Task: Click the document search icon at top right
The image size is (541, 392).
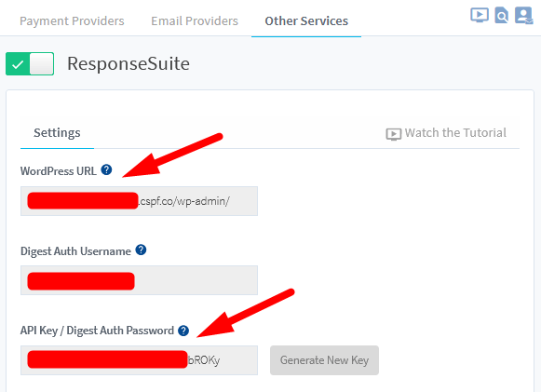Action: (x=501, y=15)
